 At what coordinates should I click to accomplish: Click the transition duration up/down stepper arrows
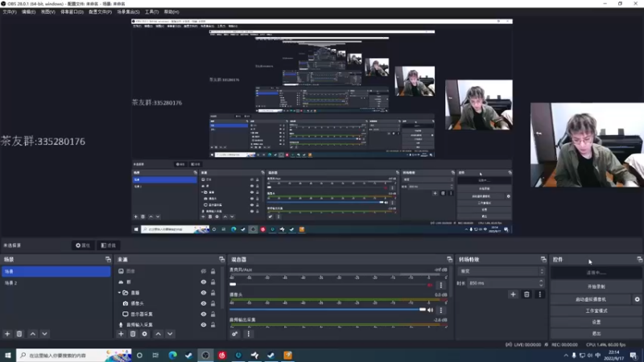point(541,283)
